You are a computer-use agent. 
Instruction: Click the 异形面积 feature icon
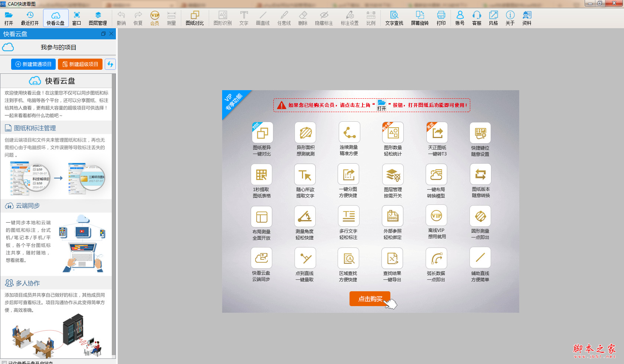pos(305,132)
